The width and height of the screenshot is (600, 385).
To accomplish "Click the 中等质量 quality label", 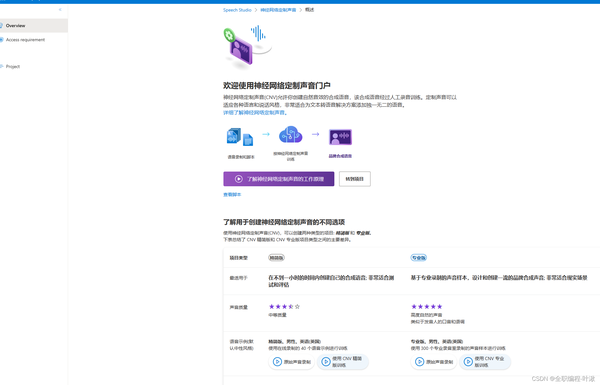I will tap(277, 315).
